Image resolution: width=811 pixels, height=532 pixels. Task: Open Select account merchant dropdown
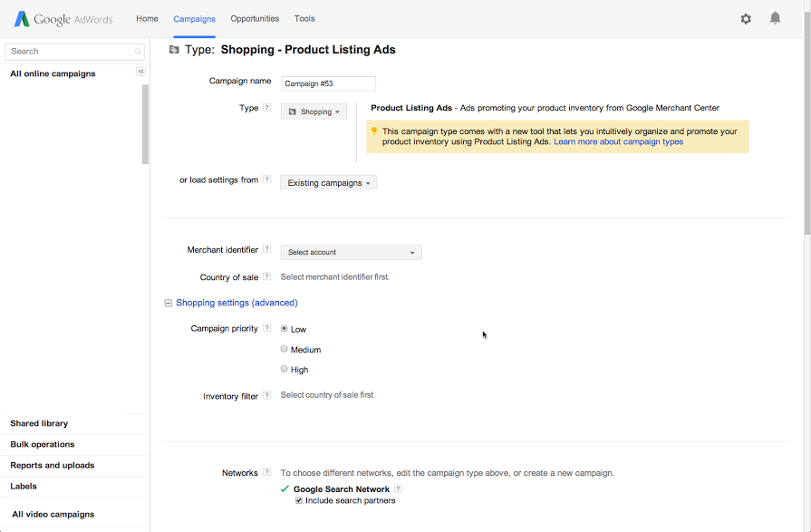pos(351,253)
